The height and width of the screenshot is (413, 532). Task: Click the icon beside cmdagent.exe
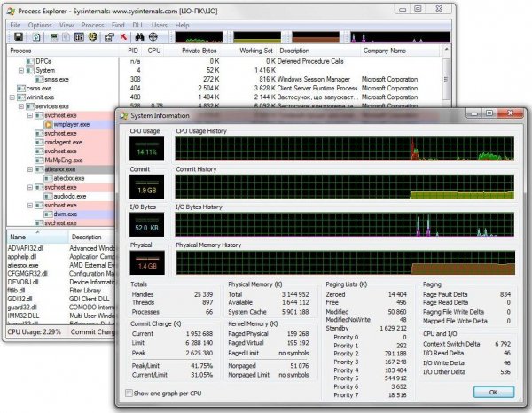point(39,143)
